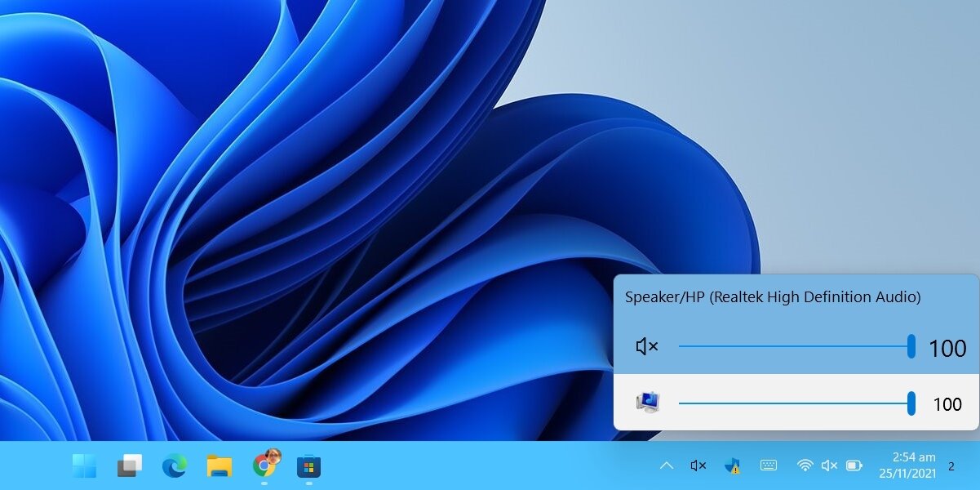This screenshot has height=490, width=980.
Task: Open Windows Security from the system tray
Action: pyautogui.click(x=732, y=465)
